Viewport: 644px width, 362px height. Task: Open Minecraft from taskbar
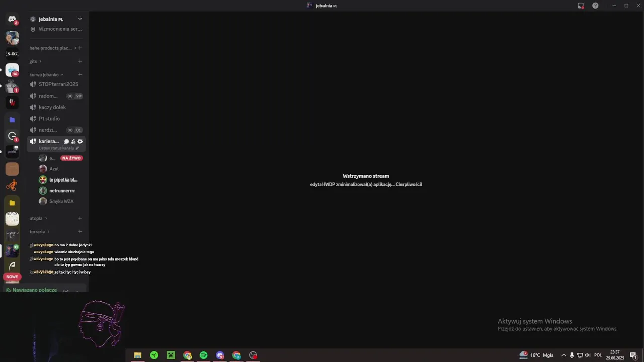(171, 355)
